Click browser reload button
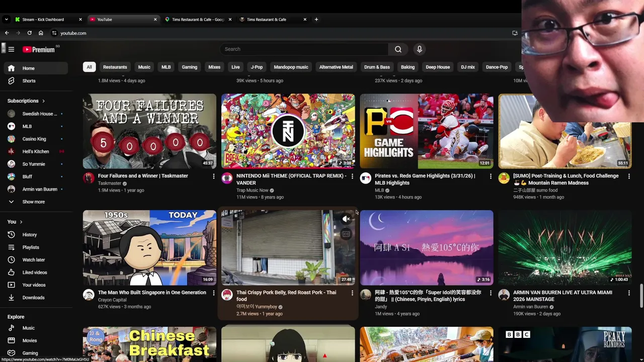644x362 pixels. [x=29, y=33]
